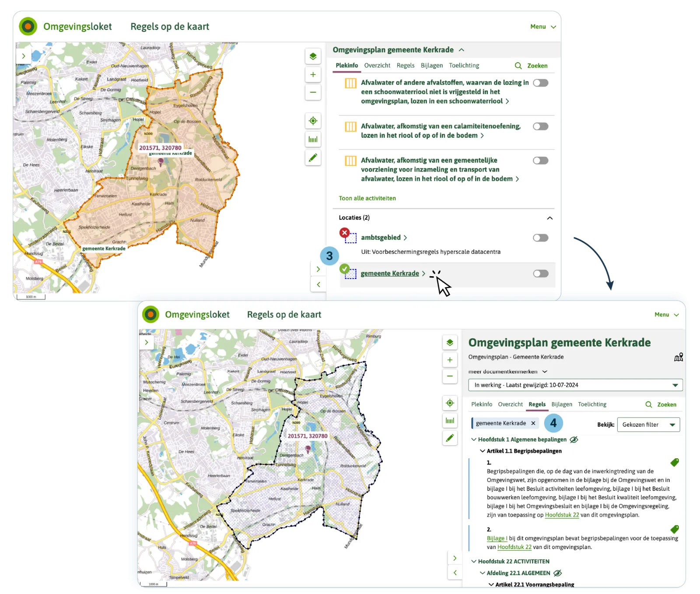Click Toon alle activiteiten link
The image size is (700, 594).
point(367,198)
